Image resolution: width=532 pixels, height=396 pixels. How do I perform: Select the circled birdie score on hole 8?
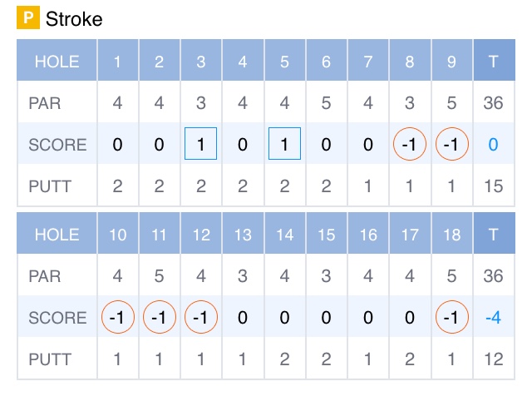tap(410, 145)
